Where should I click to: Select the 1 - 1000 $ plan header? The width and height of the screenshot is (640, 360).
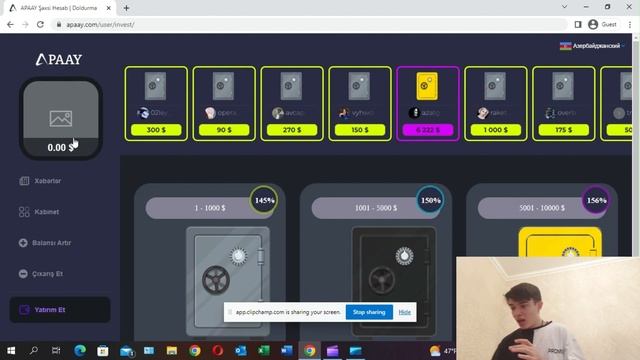coord(209,208)
